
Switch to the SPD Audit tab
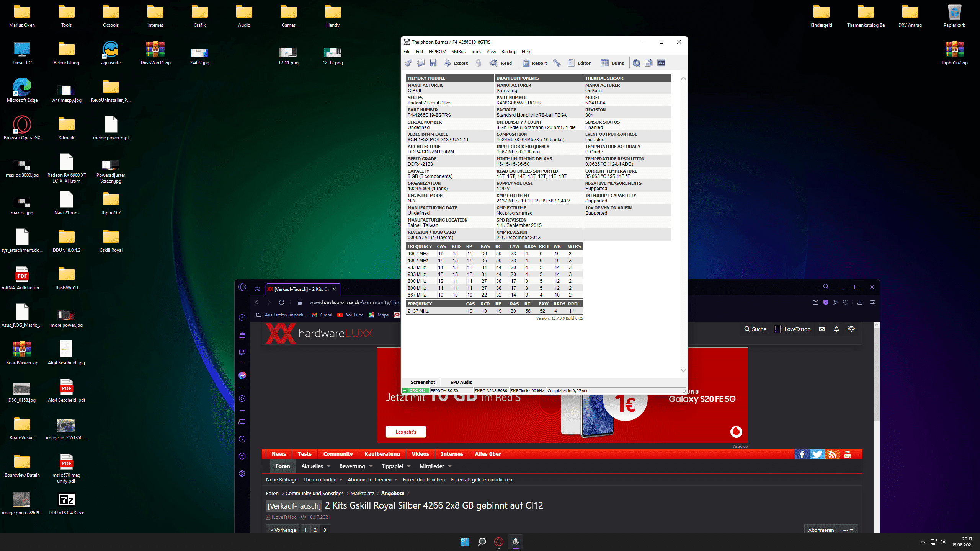pos(461,382)
